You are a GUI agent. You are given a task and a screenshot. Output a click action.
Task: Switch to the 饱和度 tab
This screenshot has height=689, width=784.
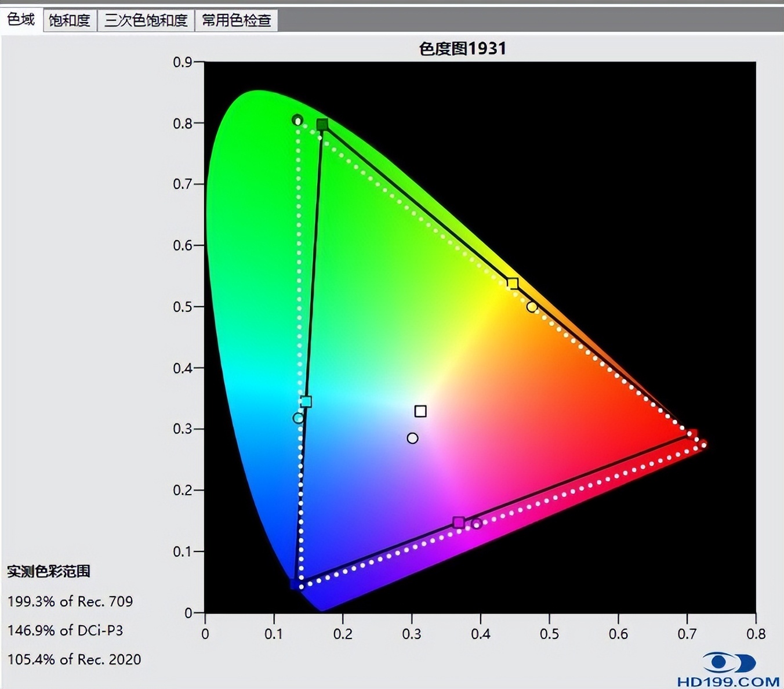[x=69, y=19]
